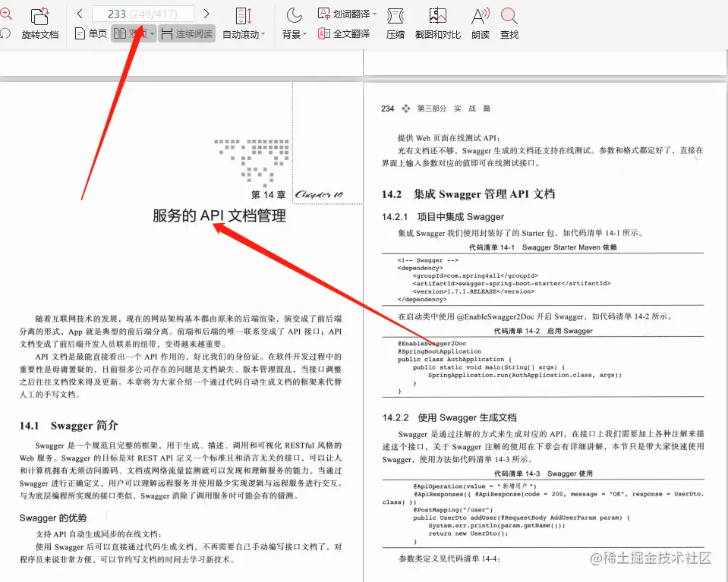The height and width of the screenshot is (582, 728).
Task: Click page header text 第三部分 实战篇
Action: coord(454,109)
